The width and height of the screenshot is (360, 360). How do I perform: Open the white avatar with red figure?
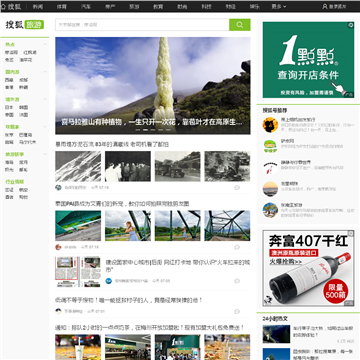click(x=270, y=168)
